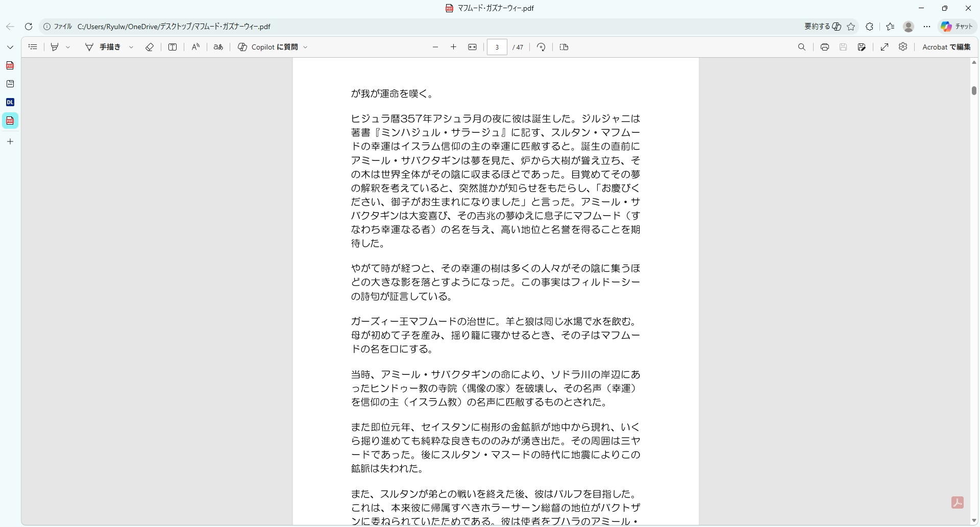Open the translation tool in the toolbar
The height and width of the screenshot is (527, 980).
tap(218, 47)
